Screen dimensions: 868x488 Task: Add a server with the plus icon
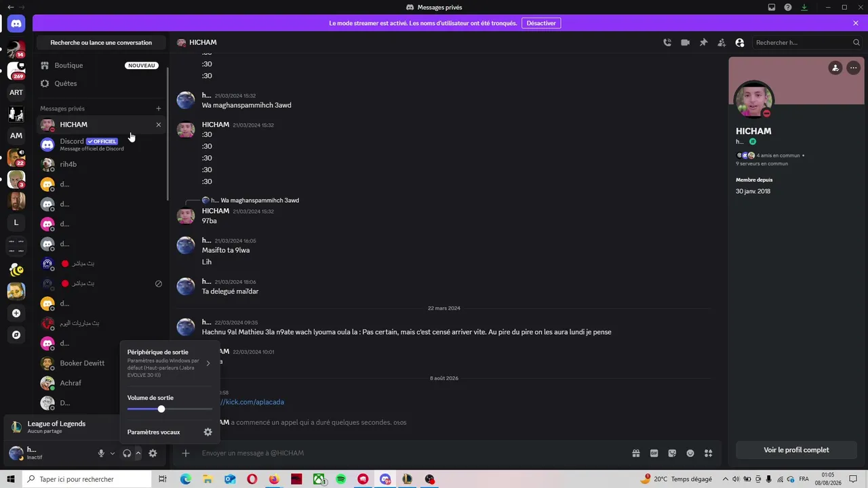[x=16, y=313]
